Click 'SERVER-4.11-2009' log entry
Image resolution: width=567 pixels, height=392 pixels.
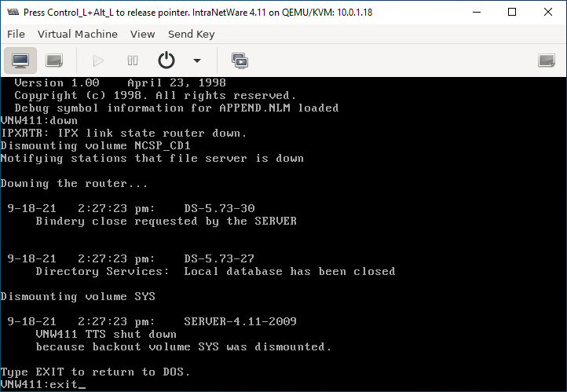pyautogui.click(x=240, y=321)
